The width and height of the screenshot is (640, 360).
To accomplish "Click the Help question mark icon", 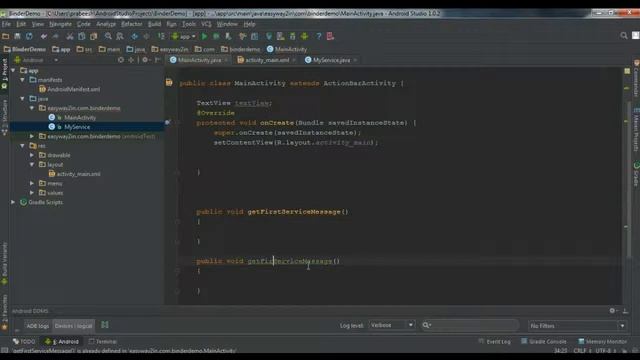I will click(318, 36).
